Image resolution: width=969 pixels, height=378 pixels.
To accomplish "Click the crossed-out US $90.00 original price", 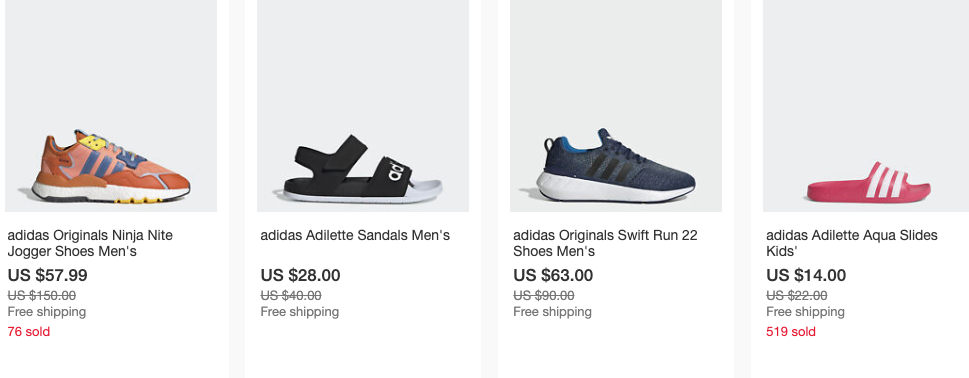I will point(544,296).
